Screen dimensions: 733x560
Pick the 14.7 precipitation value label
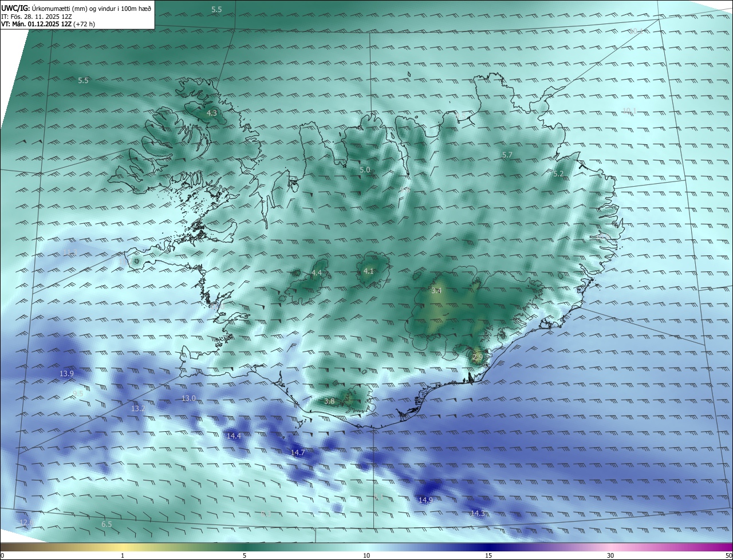pyautogui.click(x=298, y=453)
